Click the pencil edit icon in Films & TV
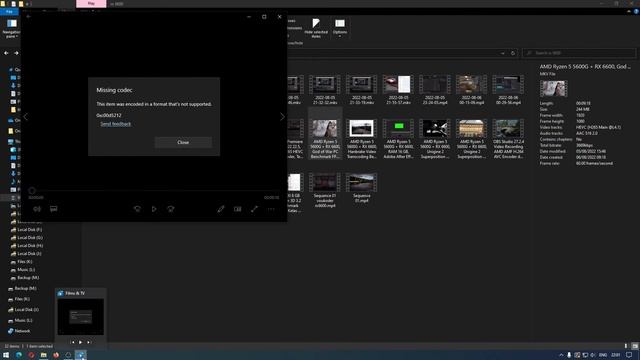 [221, 209]
